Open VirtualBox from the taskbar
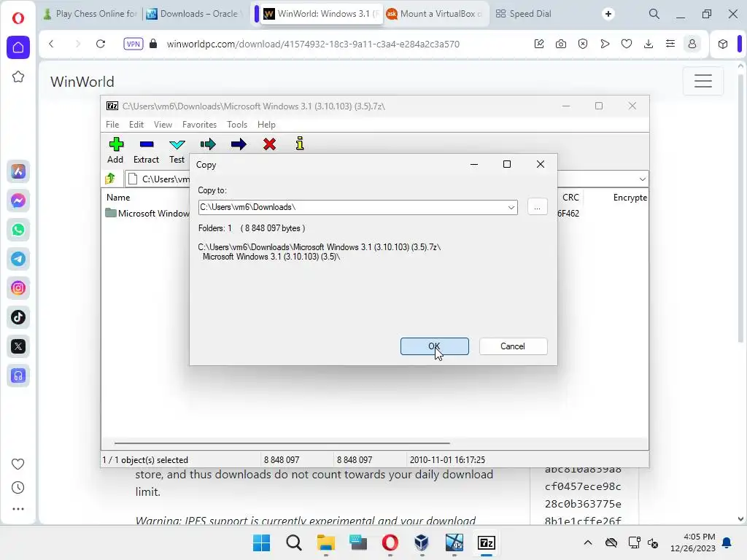 [x=422, y=542]
